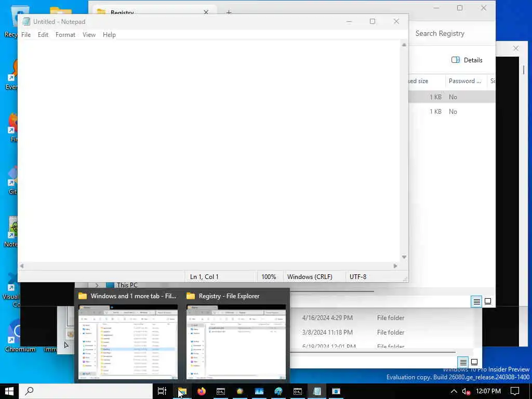This screenshot has width=532, height=399.
Task: Switch to Notepad via taskbar icon
Action: click(317, 391)
